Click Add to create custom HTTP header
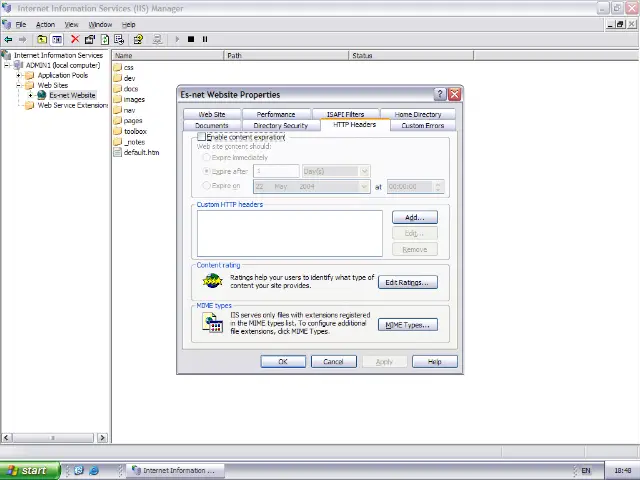Viewport: 640px width, 480px height. [415, 218]
